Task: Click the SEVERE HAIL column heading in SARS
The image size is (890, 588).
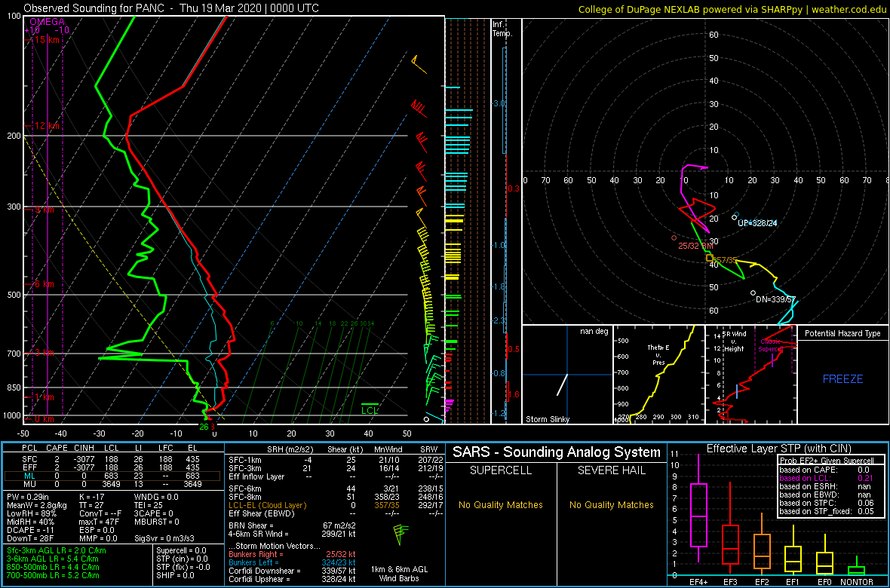Action: coord(612,470)
